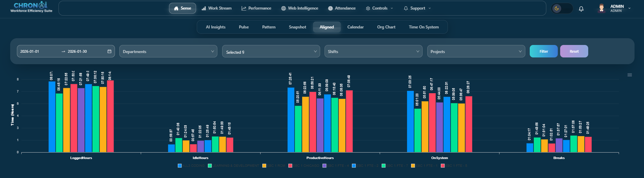Click the notification bell icon
Viewport: 644px width, 178px height.
point(581,8)
